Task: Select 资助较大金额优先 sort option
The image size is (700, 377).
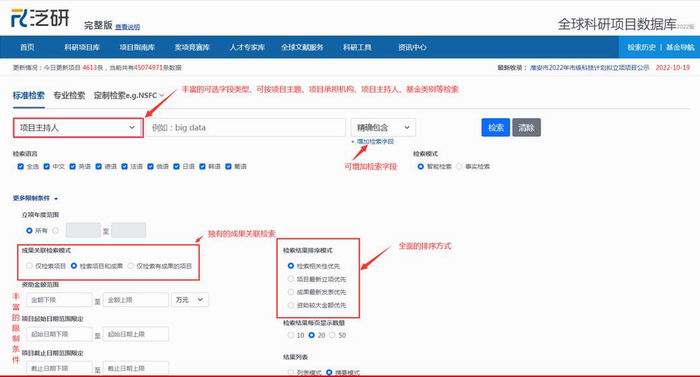Action: click(291, 305)
